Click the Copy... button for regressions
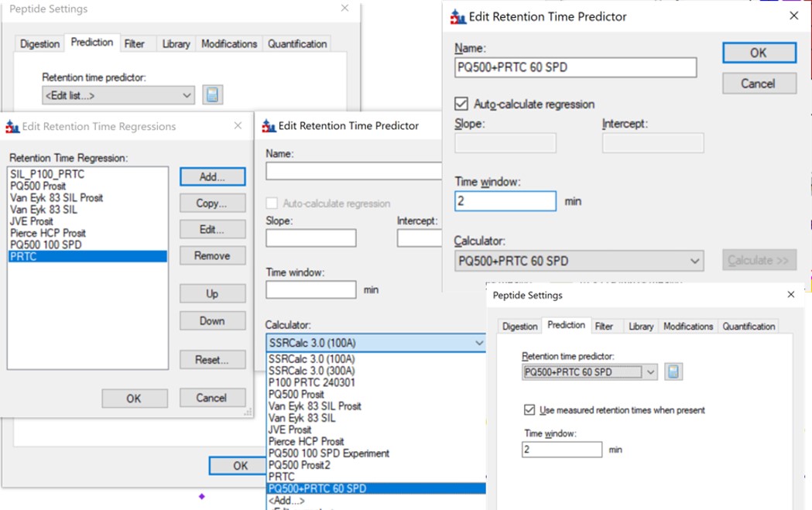The height and width of the screenshot is (510, 812). click(212, 203)
